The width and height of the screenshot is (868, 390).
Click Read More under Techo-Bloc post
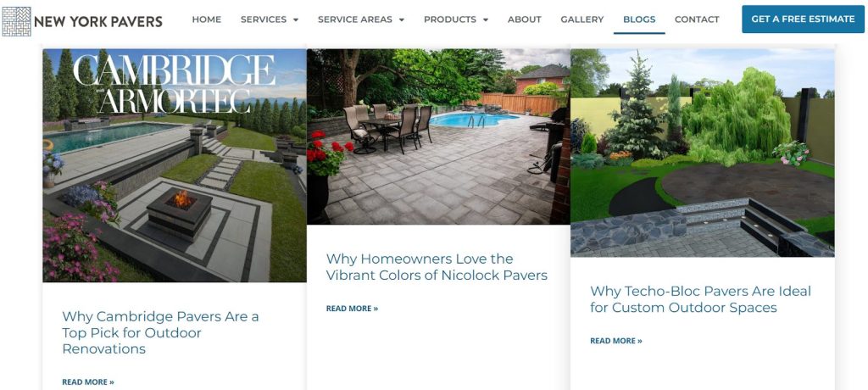tap(616, 341)
